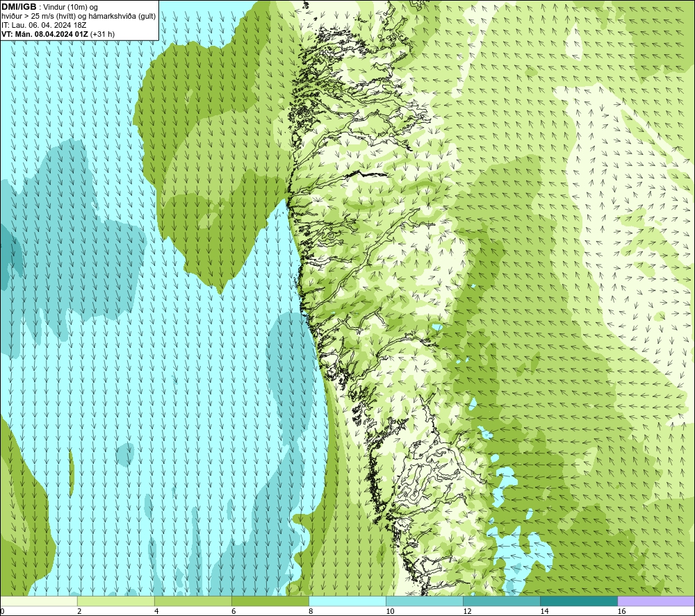Click the medium green 4–6 m/s legend swatch
This screenshot has width=695, height=616.
click(193, 601)
